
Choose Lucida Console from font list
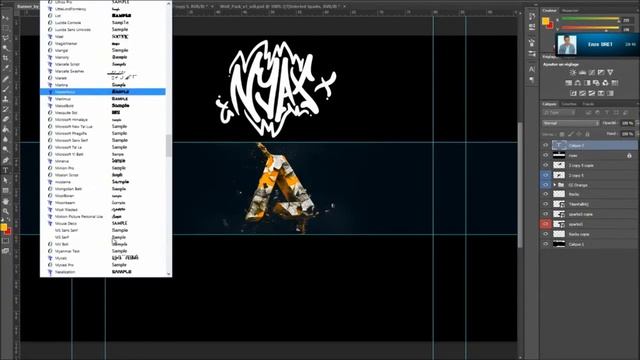(68, 22)
